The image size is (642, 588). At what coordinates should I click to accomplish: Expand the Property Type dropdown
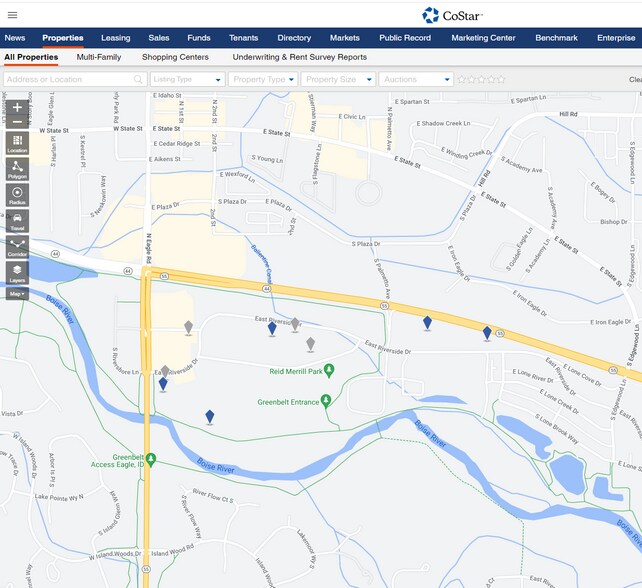coord(262,79)
